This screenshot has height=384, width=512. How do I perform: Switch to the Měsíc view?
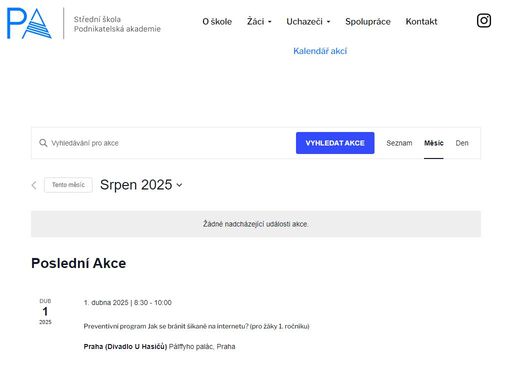pyautogui.click(x=434, y=143)
